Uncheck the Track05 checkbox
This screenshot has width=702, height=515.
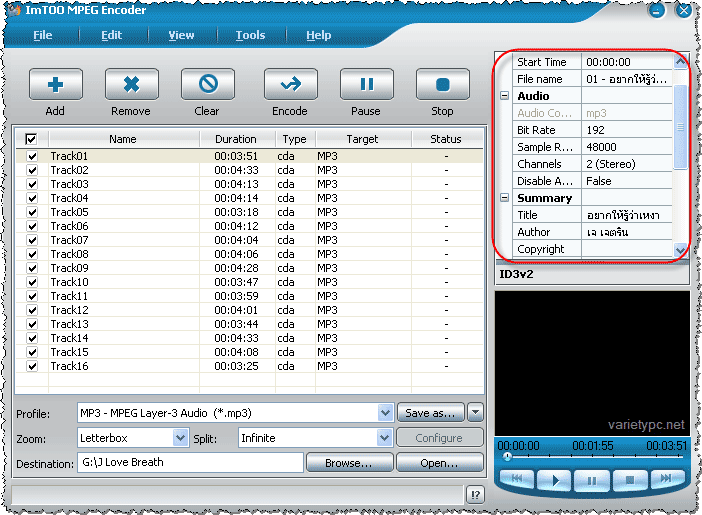[x=32, y=212]
